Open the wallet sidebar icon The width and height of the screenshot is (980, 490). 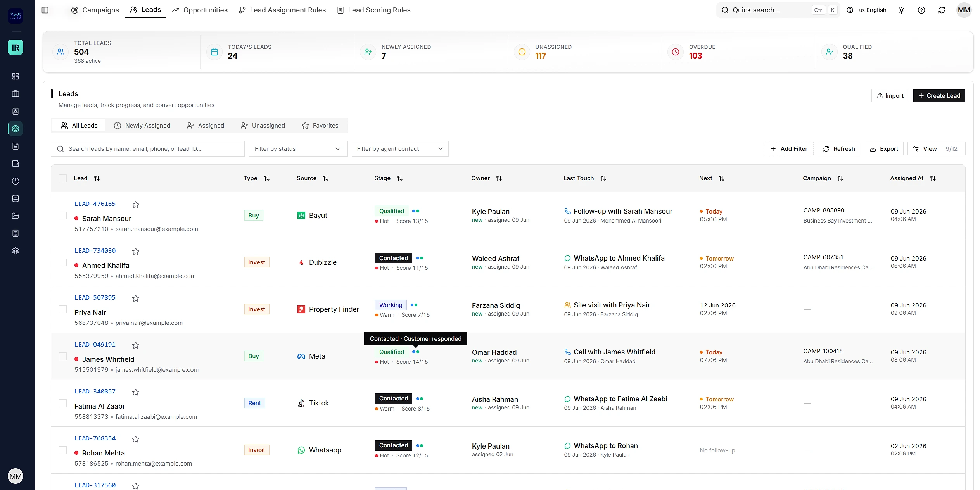click(16, 164)
